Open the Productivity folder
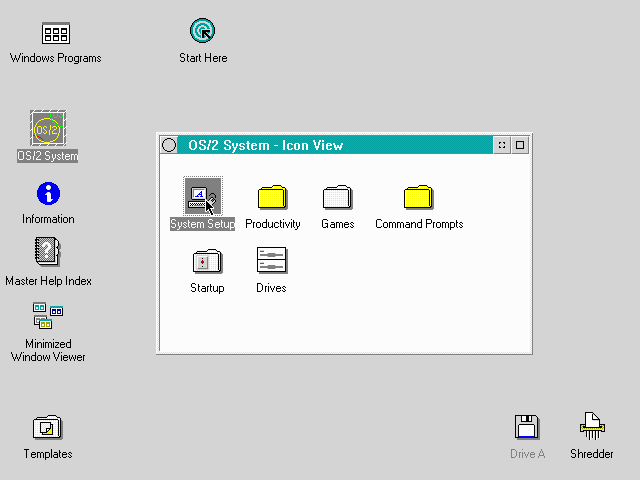 272,197
